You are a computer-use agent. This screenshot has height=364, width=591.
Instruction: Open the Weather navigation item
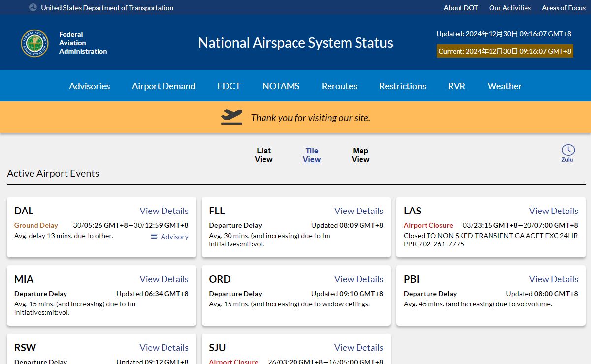click(x=504, y=86)
